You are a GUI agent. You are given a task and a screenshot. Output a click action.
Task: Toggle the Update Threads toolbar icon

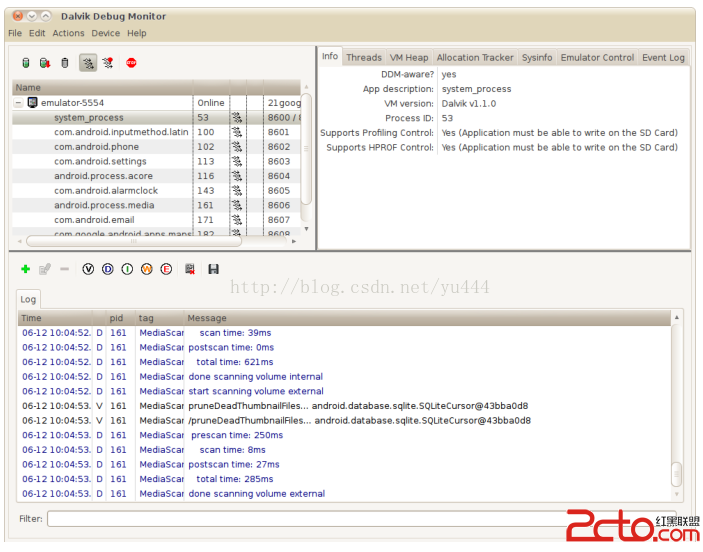pyautogui.click(x=88, y=63)
